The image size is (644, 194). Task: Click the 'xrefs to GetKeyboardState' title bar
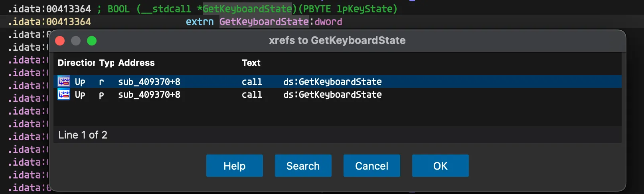(x=337, y=40)
